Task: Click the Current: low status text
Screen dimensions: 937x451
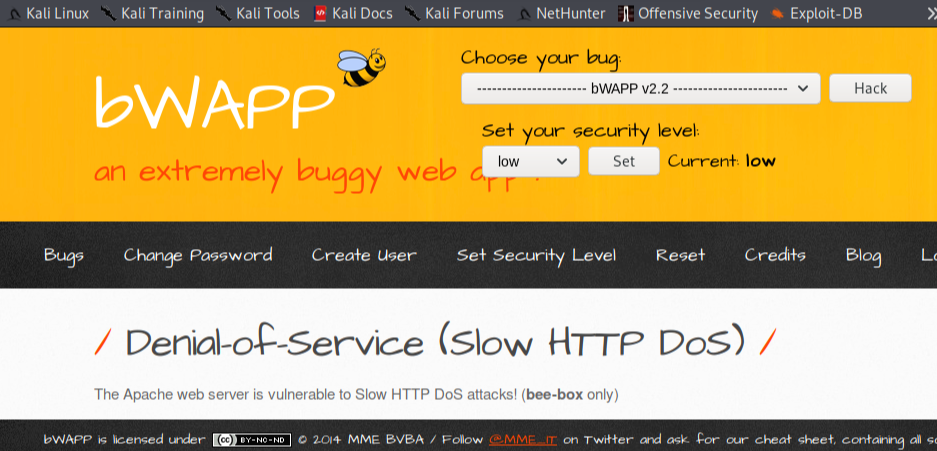Action: click(721, 161)
